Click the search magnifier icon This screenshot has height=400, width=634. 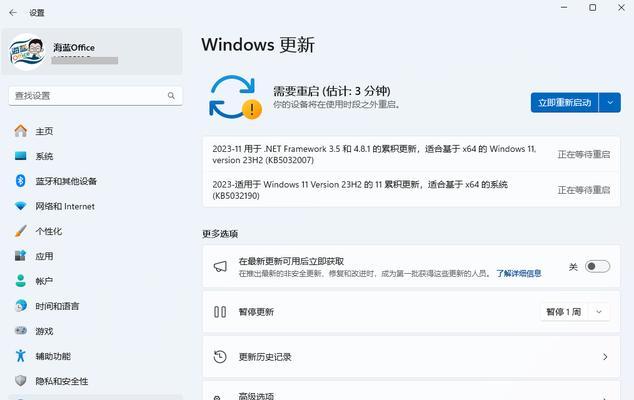171,96
